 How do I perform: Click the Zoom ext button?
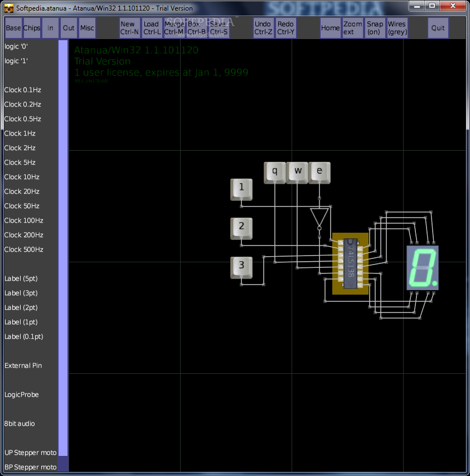point(353,28)
